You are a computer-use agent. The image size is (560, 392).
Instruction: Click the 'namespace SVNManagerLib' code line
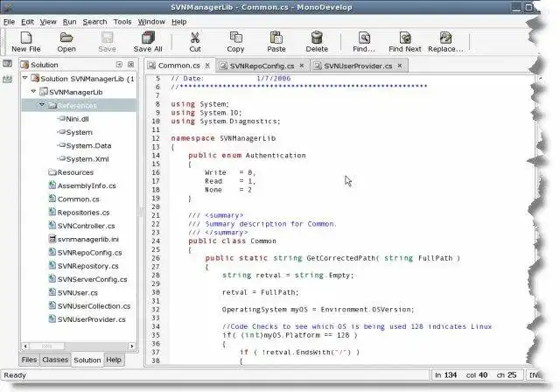223,138
